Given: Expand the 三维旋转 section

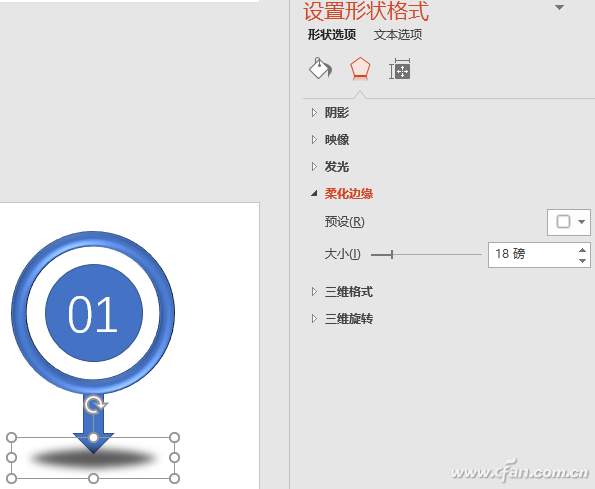Looking at the screenshot, I should 342,318.
